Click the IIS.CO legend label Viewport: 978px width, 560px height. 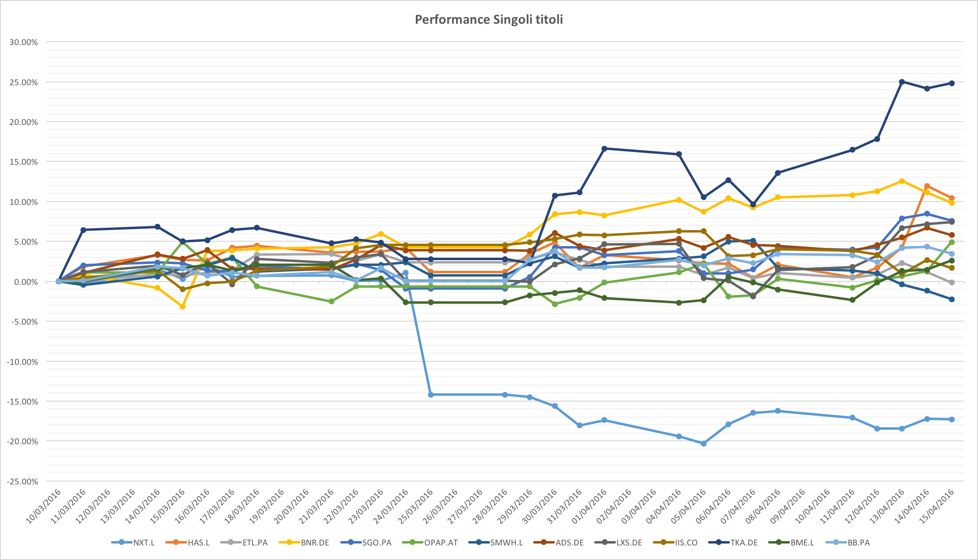686,543
